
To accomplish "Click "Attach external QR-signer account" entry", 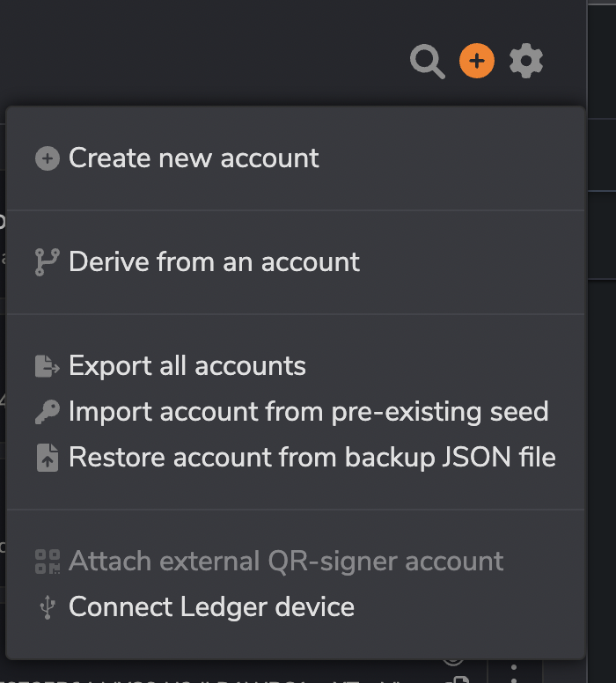I will click(286, 562).
